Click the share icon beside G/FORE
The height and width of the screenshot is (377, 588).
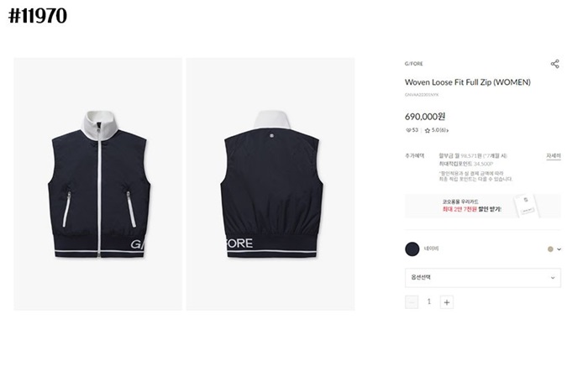click(x=555, y=64)
